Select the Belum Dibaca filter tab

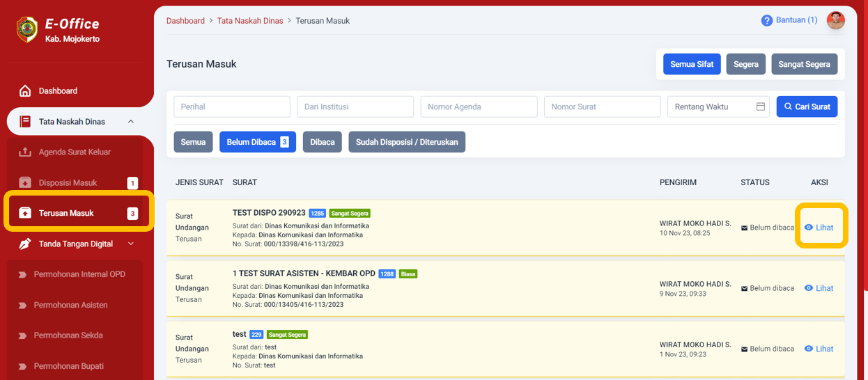tap(258, 142)
